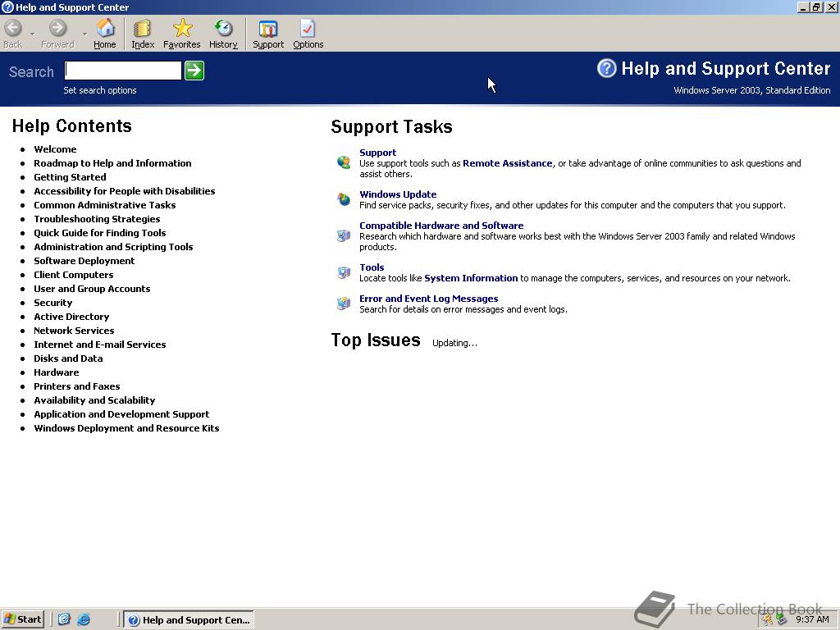
Task: Restore down the Help window
Action: tap(816, 7)
